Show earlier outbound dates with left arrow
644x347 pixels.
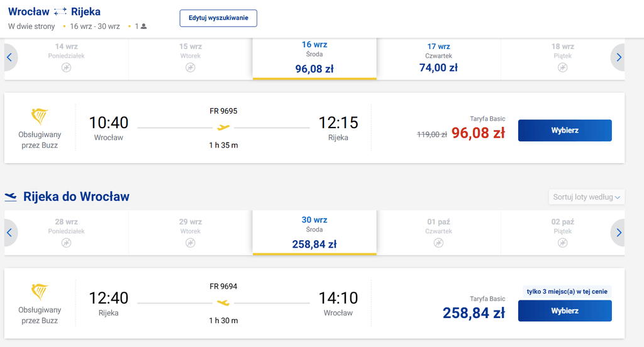[x=10, y=57]
